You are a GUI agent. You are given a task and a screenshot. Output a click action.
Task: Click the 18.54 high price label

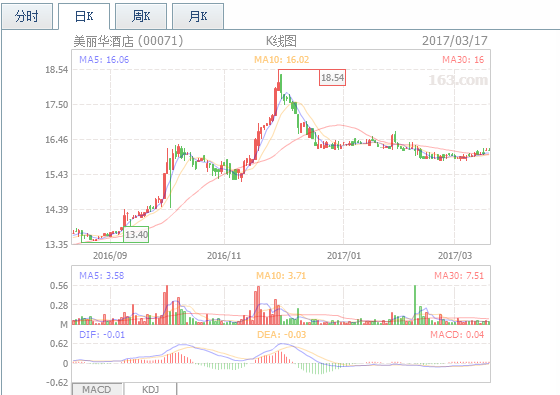(332, 78)
